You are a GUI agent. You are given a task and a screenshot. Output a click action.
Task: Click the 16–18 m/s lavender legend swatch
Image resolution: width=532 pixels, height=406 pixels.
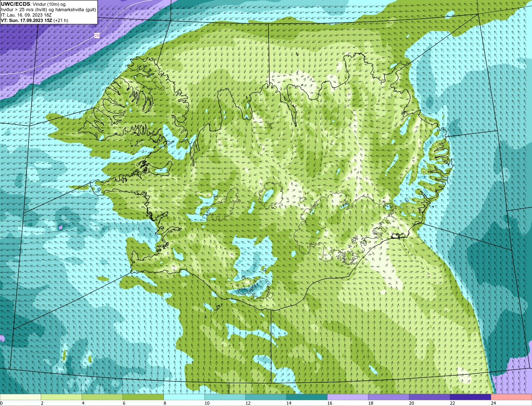(348, 397)
